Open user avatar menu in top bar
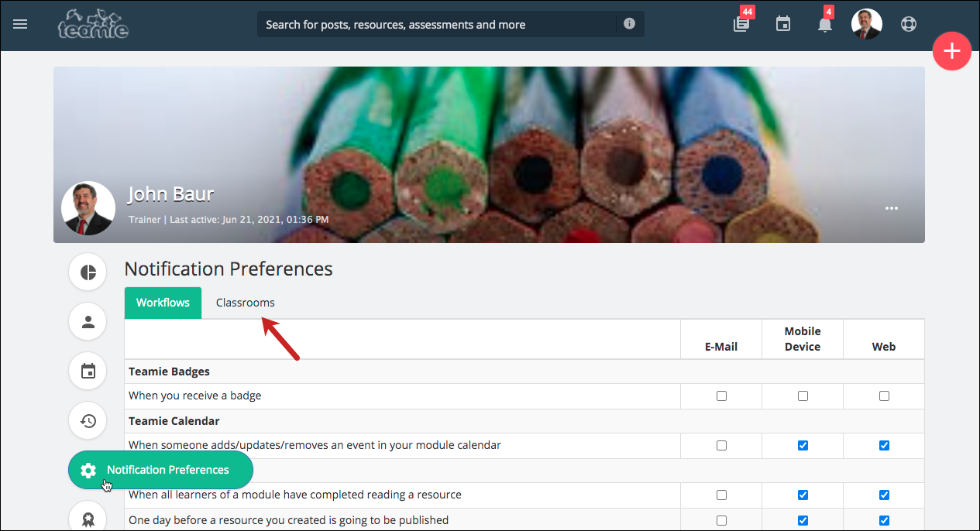 click(x=866, y=24)
